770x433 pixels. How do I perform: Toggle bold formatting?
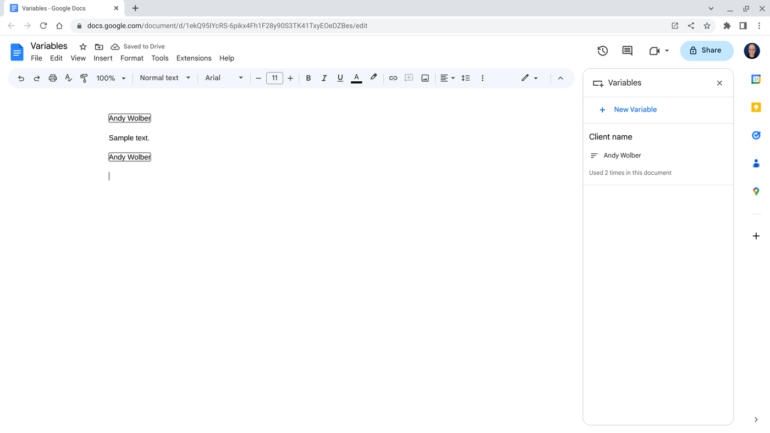pyautogui.click(x=308, y=78)
